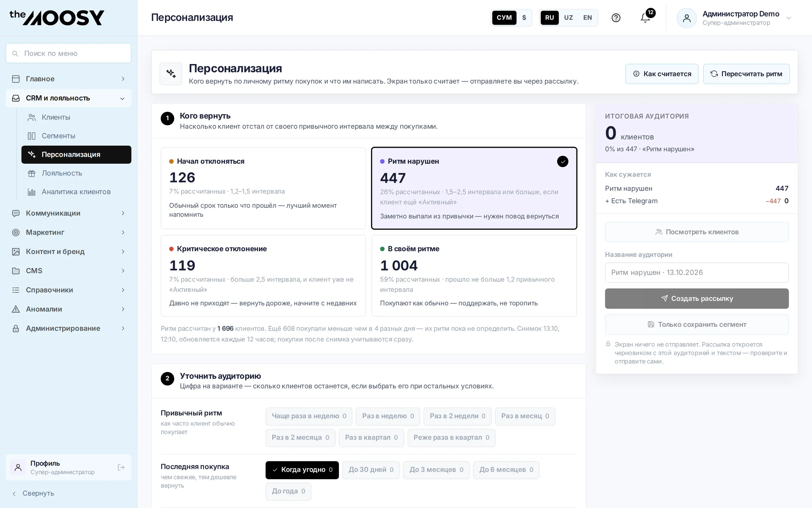Open Аналитика клиентов in the sidebar
Viewport: 812px width, 508px height.
click(76, 192)
